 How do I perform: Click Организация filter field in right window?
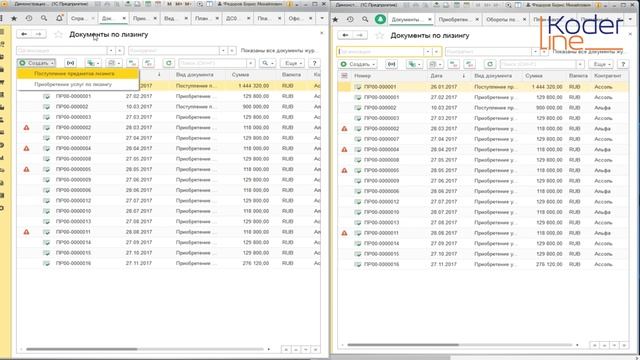(380, 52)
